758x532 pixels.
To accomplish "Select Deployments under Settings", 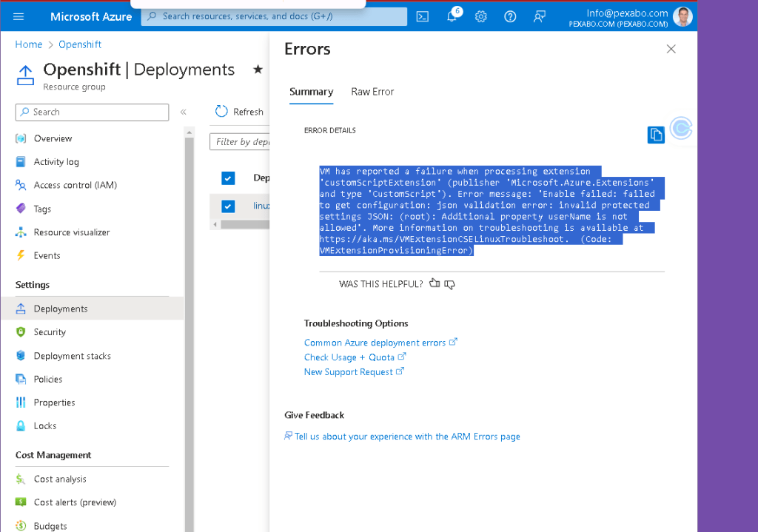I will pos(92,309).
